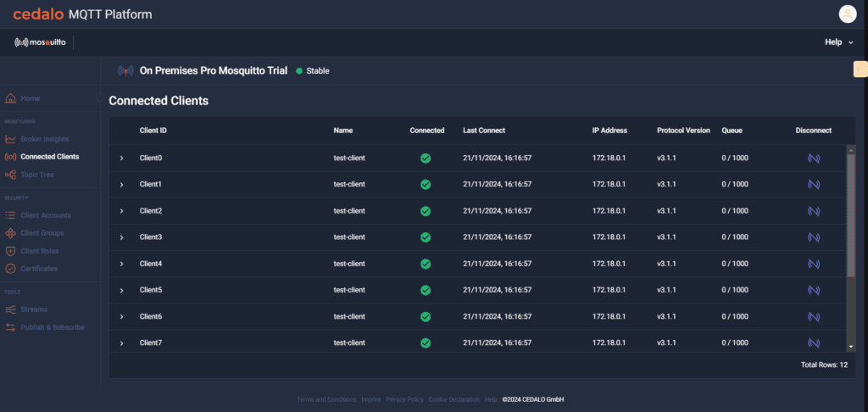Viewport: 868px width, 412px height.
Task: Expand the Client7 row
Action: (x=122, y=343)
